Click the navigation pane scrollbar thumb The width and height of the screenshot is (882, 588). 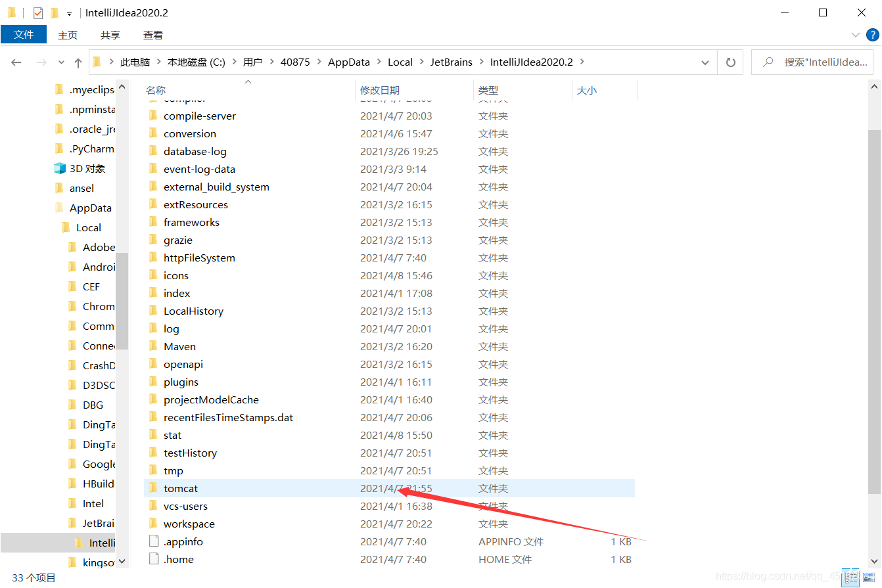(x=122, y=301)
